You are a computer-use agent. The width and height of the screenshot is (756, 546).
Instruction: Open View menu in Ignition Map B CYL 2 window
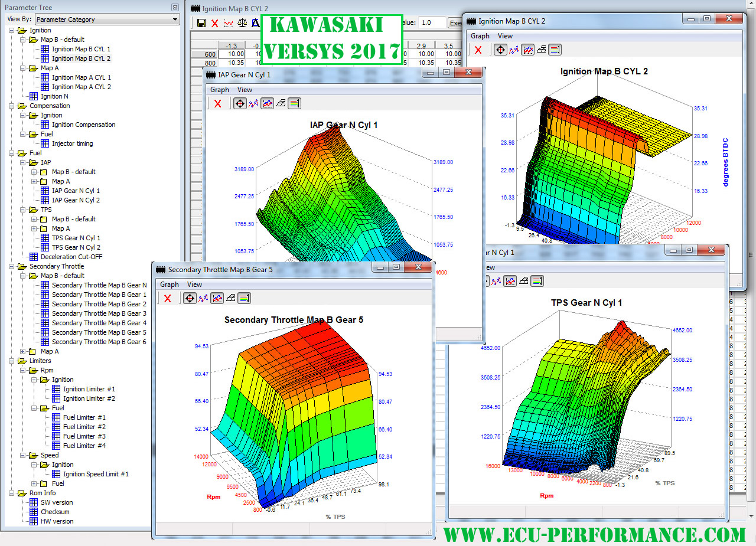[505, 36]
